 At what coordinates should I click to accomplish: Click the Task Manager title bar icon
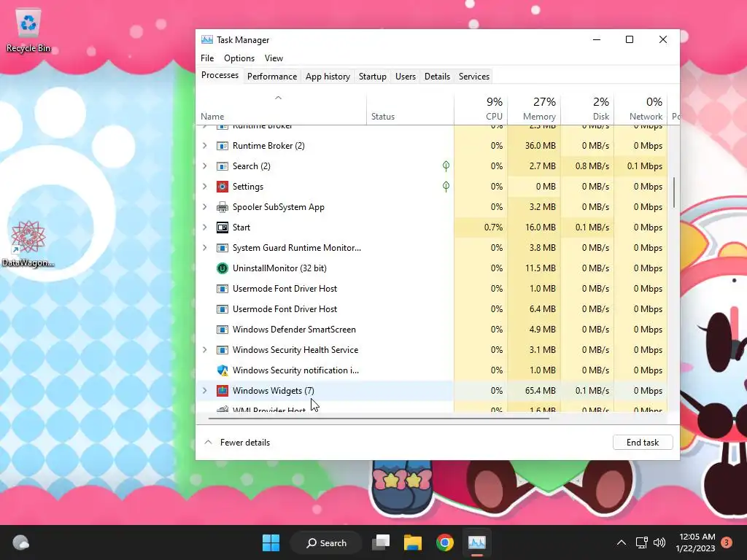[x=206, y=40]
